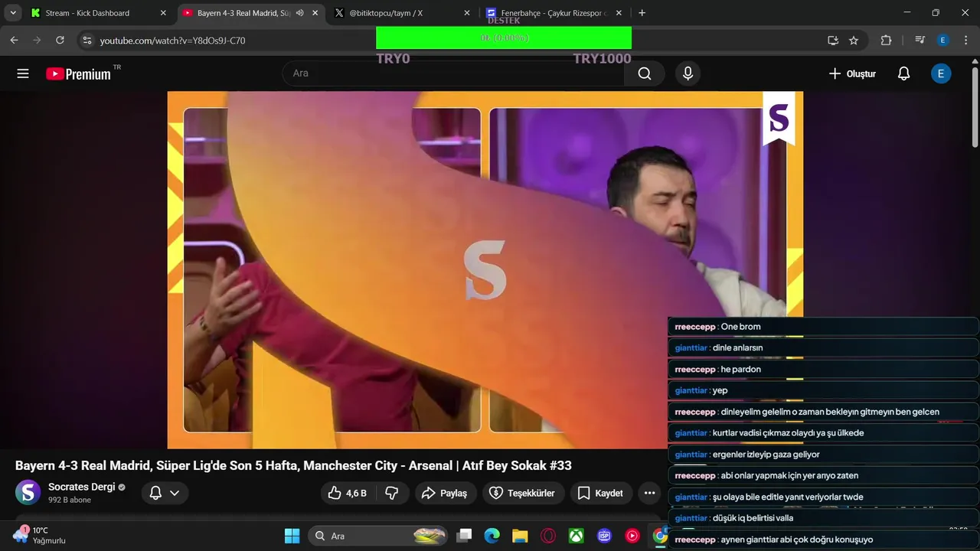Bookmark this page with the star icon
This screenshot has width=980, height=551.
[854, 41]
